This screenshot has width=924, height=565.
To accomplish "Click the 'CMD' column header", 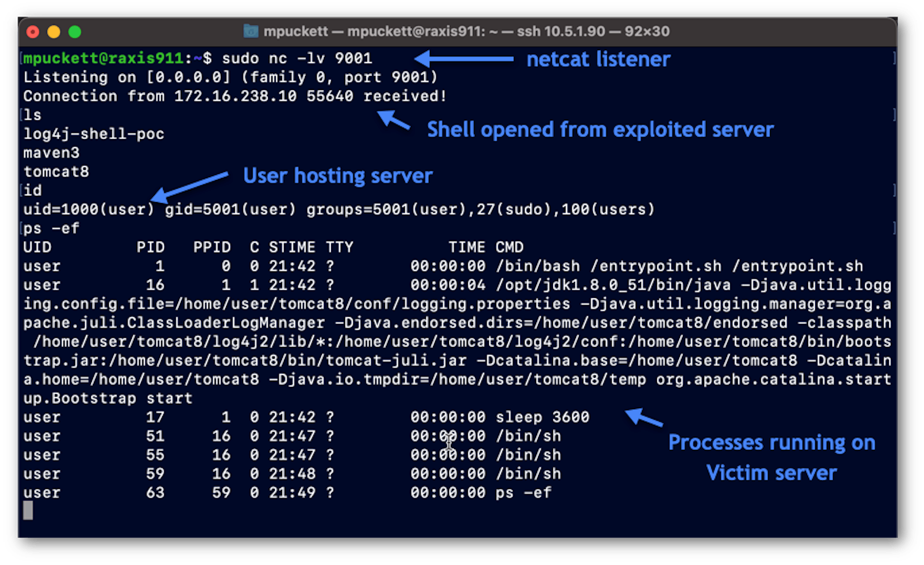I will (510, 247).
